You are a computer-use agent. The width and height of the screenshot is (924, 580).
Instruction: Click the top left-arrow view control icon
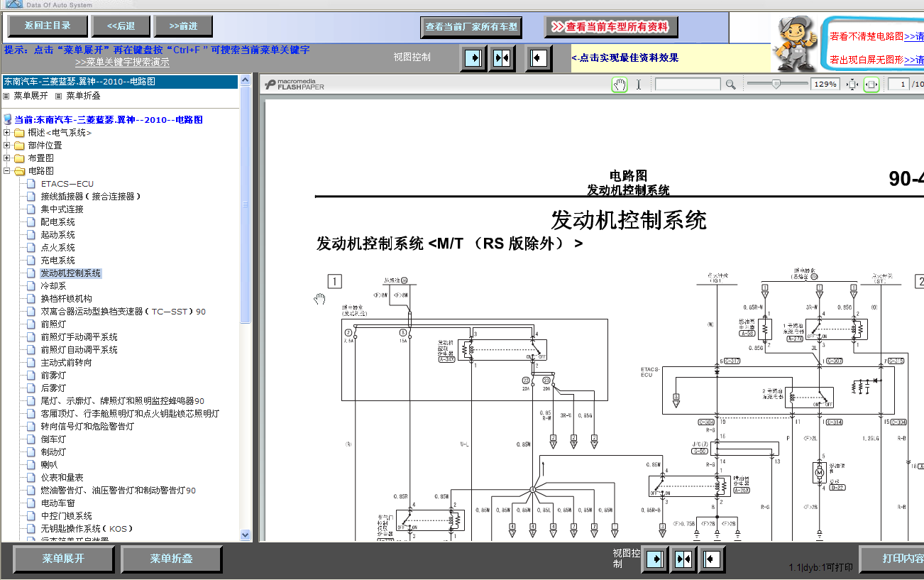(539, 58)
